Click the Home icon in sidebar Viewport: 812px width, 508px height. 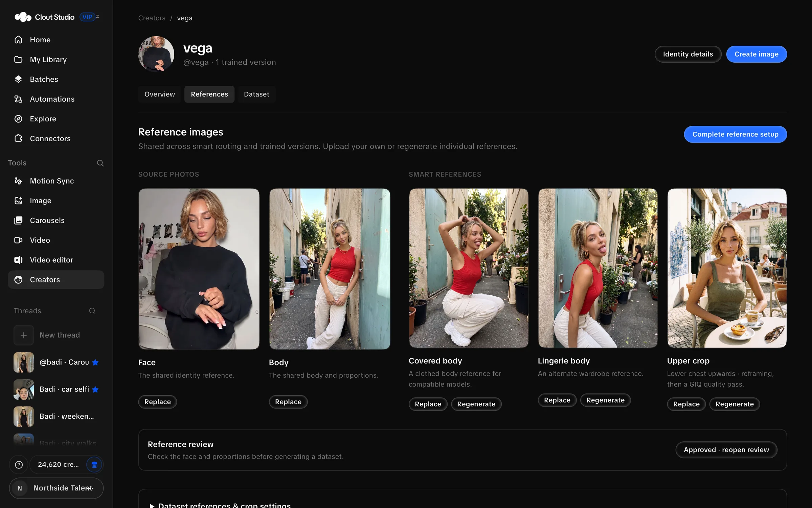[x=18, y=40]
